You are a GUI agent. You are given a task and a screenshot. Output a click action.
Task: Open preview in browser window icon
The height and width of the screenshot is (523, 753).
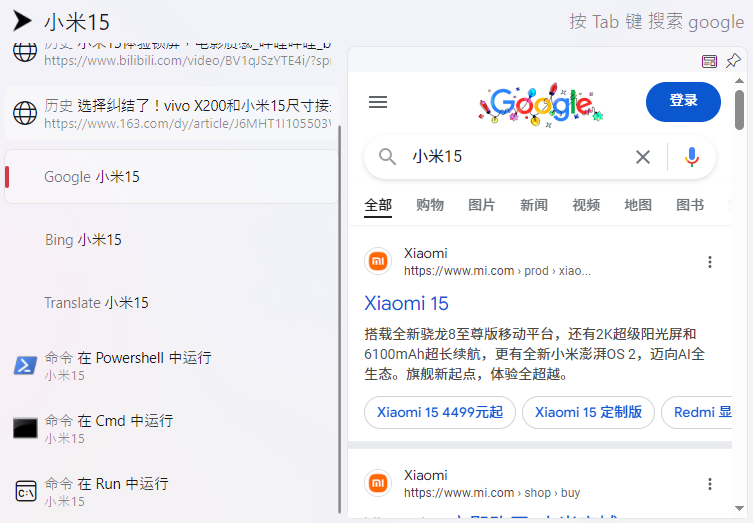[709, 61]
